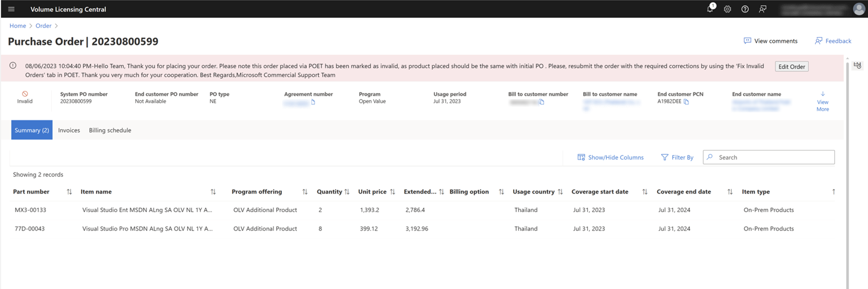
Task: Switch to Billing schedule tab
Action: 110,130
